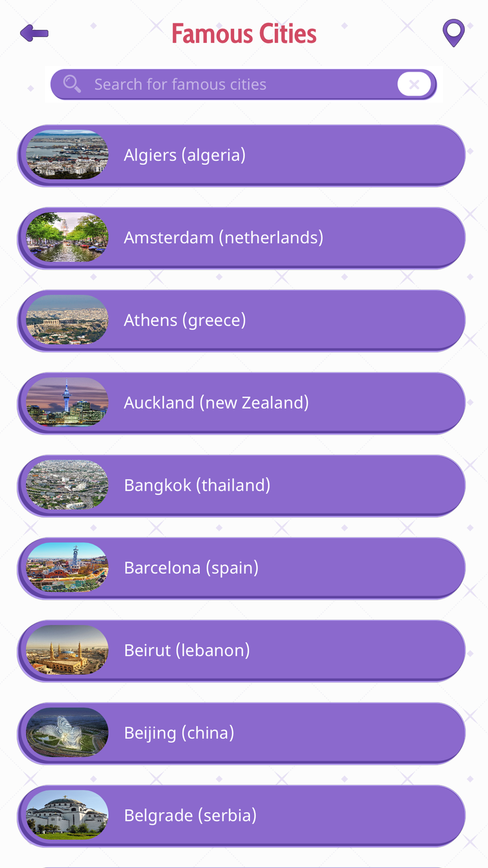This screenshot has height=868, width=488.
Task: Tap the Barcelona Park Güell thumbnail
Action: [67, 567]
